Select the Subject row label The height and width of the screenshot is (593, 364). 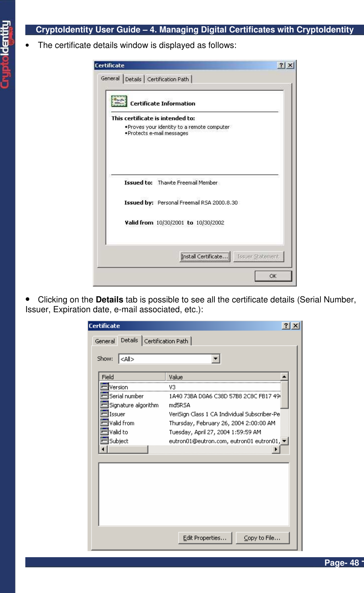[x=119, y=441]
